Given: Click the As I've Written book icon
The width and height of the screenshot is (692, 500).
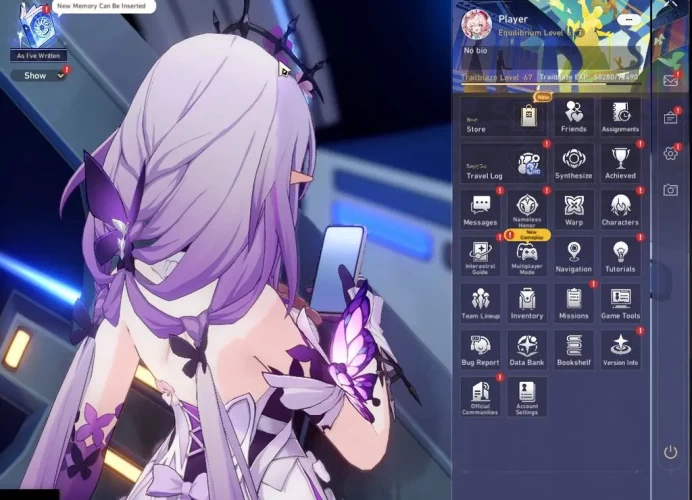Looking at the screenshot, I should [x=38, y=26].
